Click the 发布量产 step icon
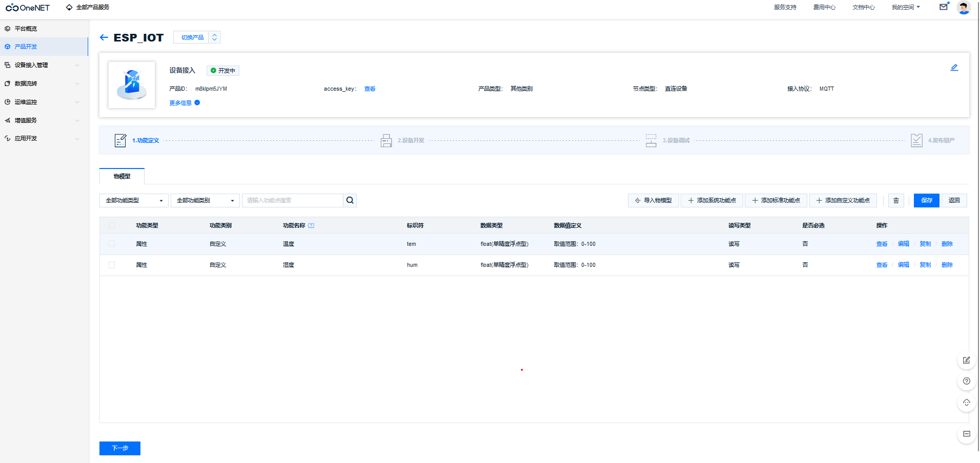 916,140
